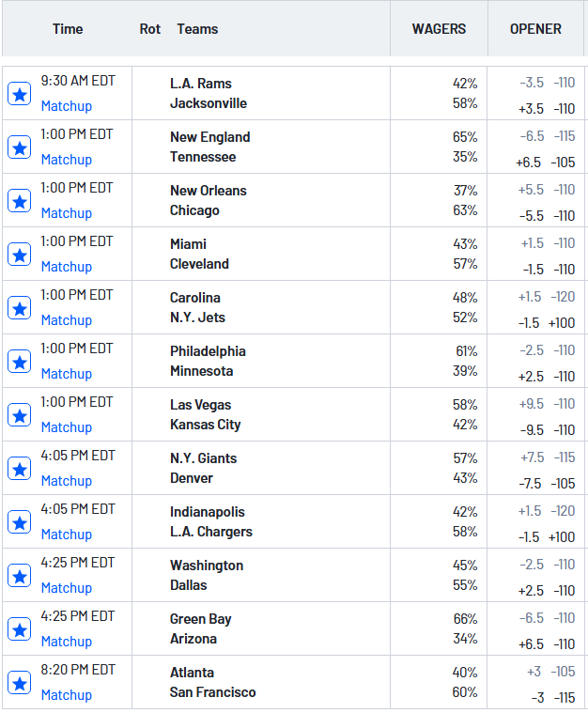This screenshot has height=713, width=588.
Task: Star the New Orleans vs Chicago matchup
Action: pos(19,200)
